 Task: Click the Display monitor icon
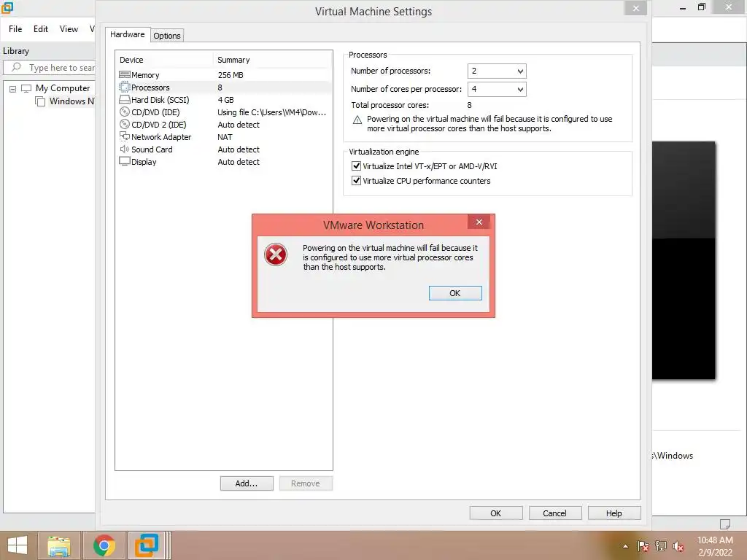(124, 161)
